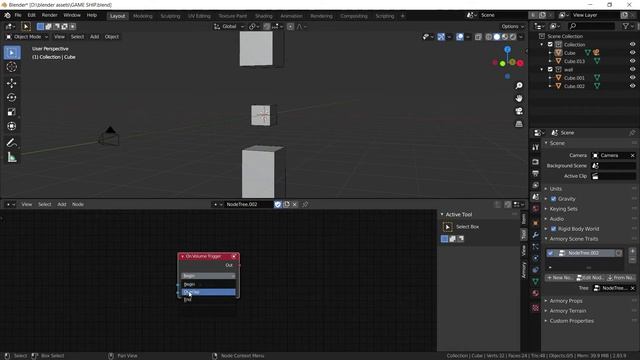The width and height of the screenshot is (640, 360).
Task: Hide Cube.002 via its eye icon
Action: [632, 86]
